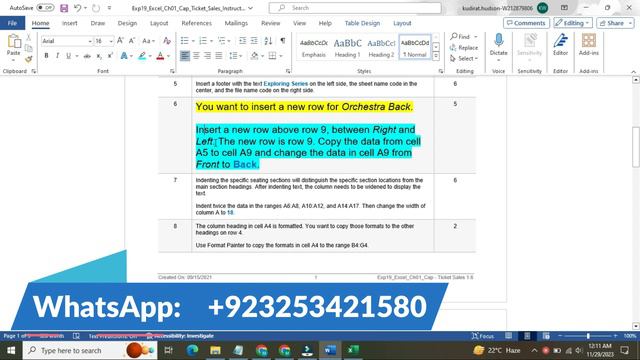Shrink font size icon

[132, 41]
